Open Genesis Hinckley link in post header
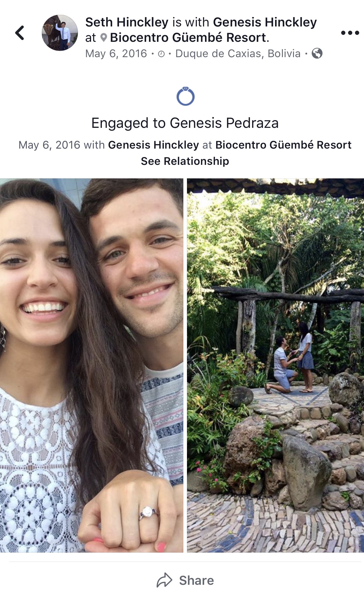The height and width of the screenshot is (595, 364). coord(265,22)
